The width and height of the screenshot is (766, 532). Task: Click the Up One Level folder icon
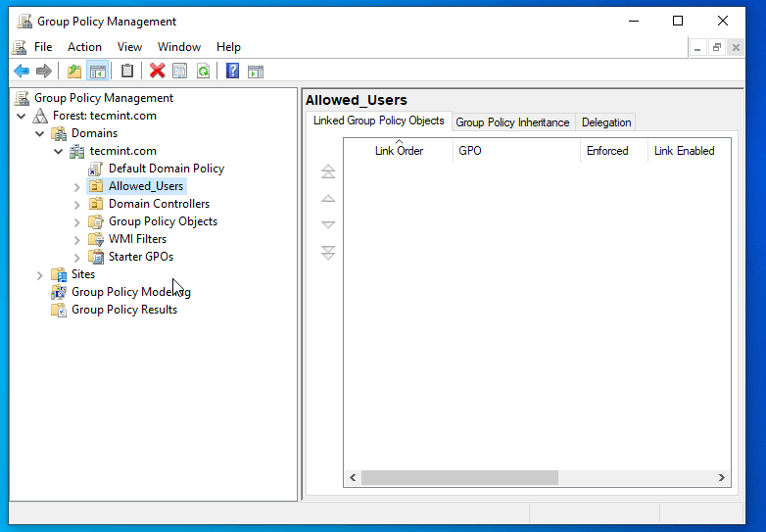tap(74, 71)
